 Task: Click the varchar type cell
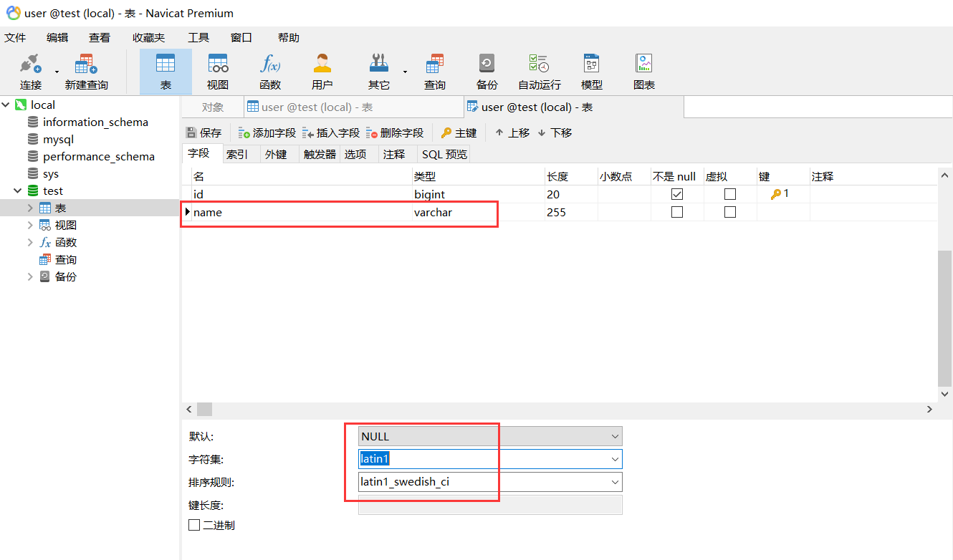click(x=478, y=212)
